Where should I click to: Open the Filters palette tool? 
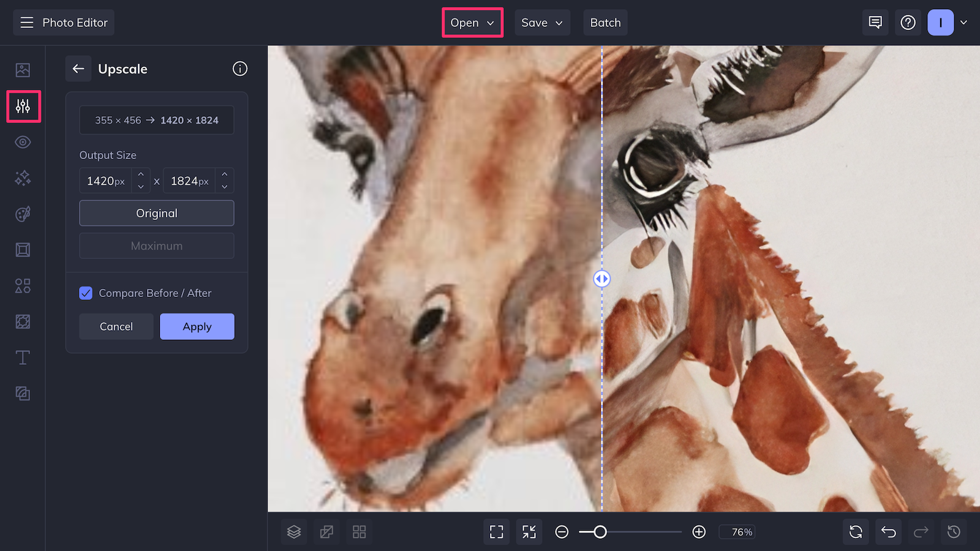(x=23, y=213)
